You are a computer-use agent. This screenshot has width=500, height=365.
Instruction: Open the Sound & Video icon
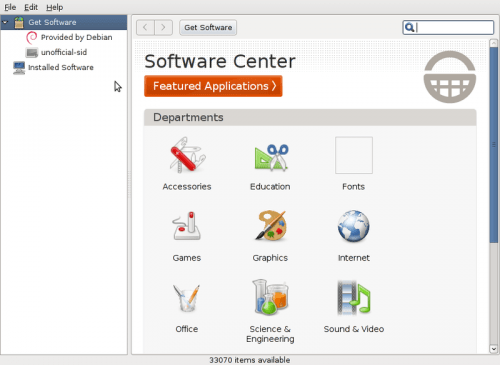[354, 297]
